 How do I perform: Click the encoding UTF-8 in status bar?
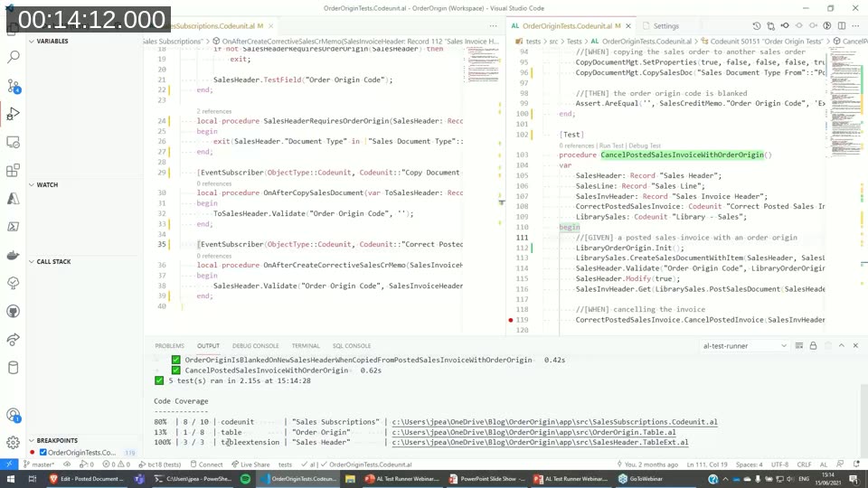(779, 465)
